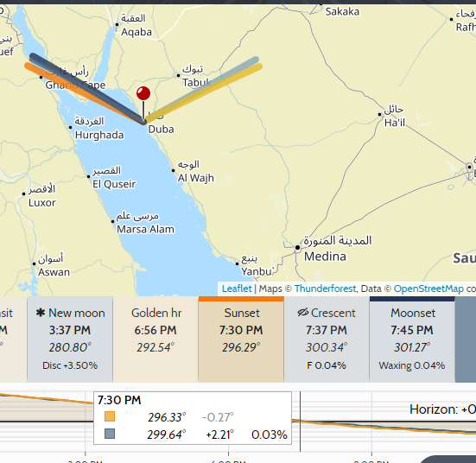
Task: Click the Tabuk city label on map
Action: (x=197, y=82)
